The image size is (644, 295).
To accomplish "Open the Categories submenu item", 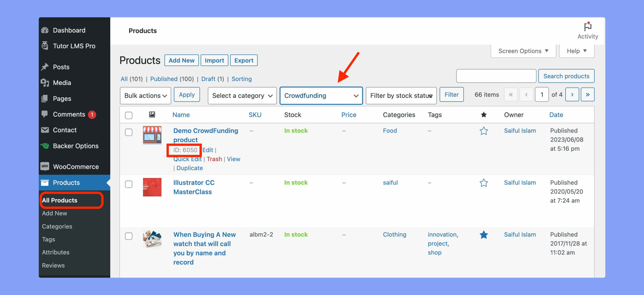I will (x=57, y=226).
